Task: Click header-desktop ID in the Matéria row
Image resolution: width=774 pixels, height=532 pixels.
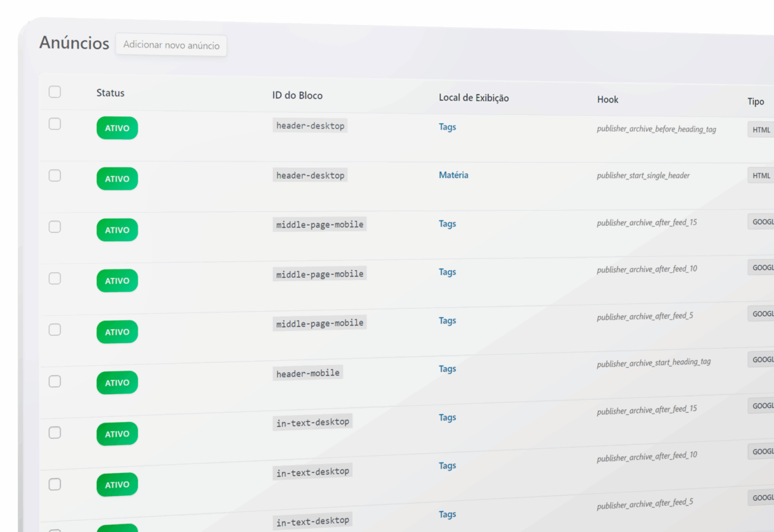Action: [310, 175]
